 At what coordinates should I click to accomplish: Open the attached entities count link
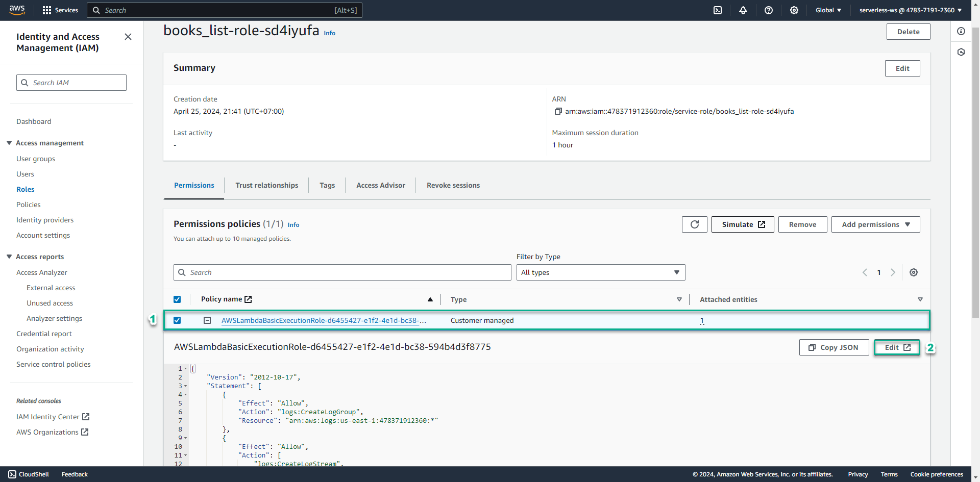[x=702, y=320]
